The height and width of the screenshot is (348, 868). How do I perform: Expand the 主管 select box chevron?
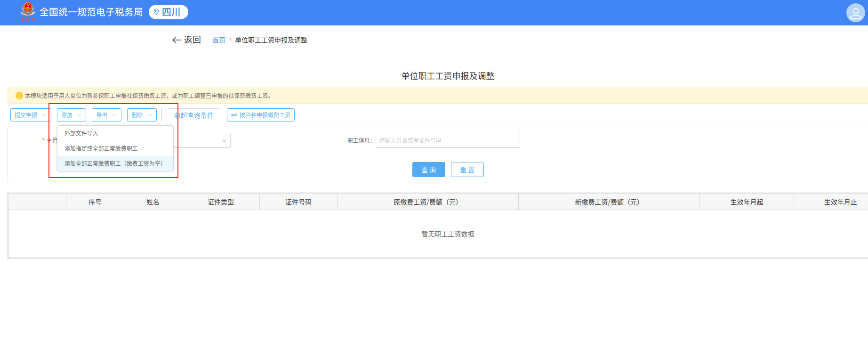[x=224, y=140]
